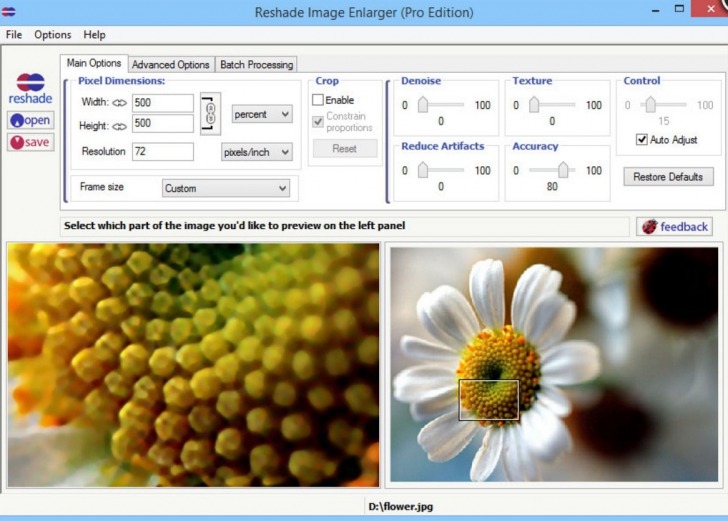Screen dimensions: 728x521
Task: Click the Height double-arrow icon
Action: (119, 126)
